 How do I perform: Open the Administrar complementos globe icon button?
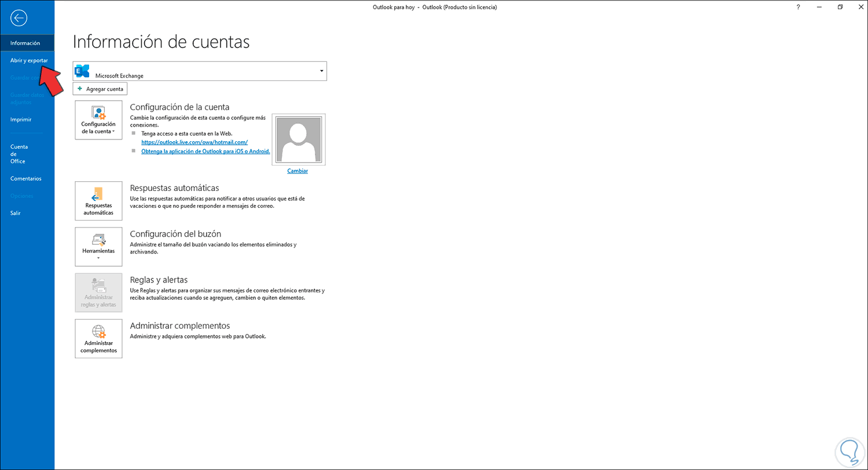pyautogui.click(x=98, y=339)
